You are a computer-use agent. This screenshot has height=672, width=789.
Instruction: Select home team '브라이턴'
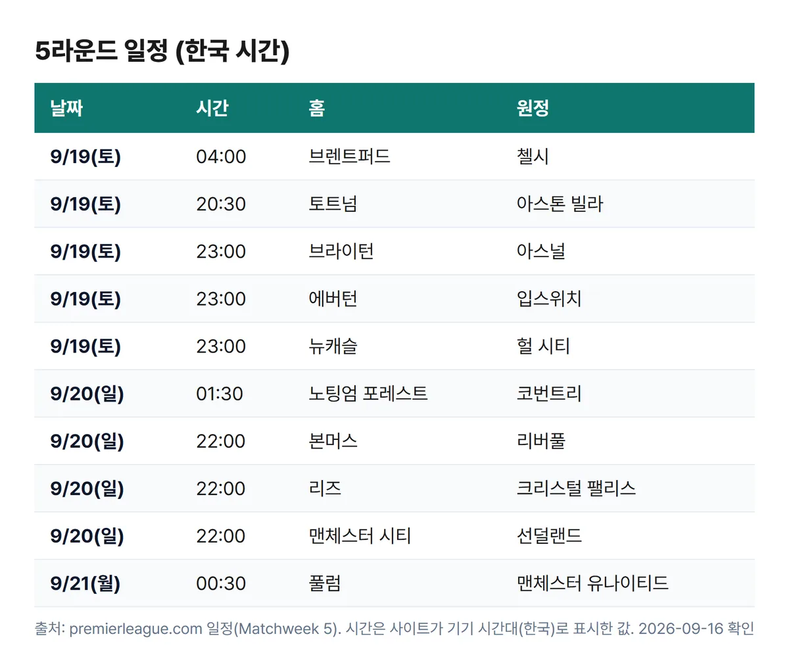point(341,251)
